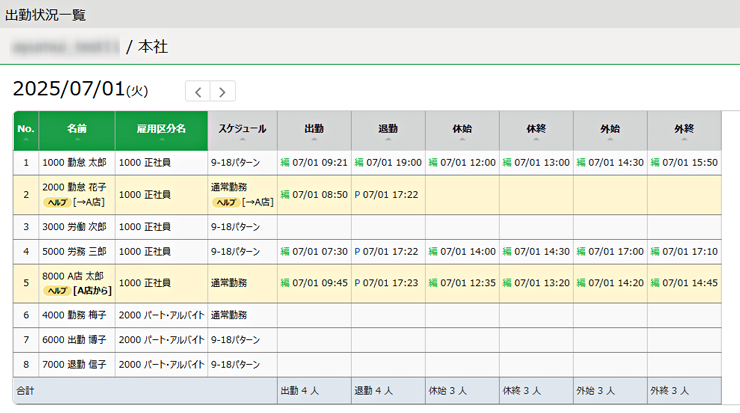Click 本社 in the breadcrumb

pyautogui.click(x=153, y=46)
